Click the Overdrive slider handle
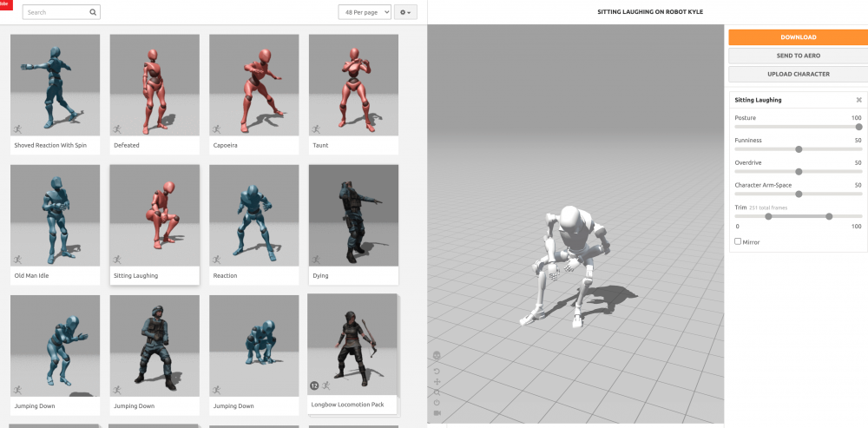The width and height of the screenshot is (868, 428). tap(799, 172)
